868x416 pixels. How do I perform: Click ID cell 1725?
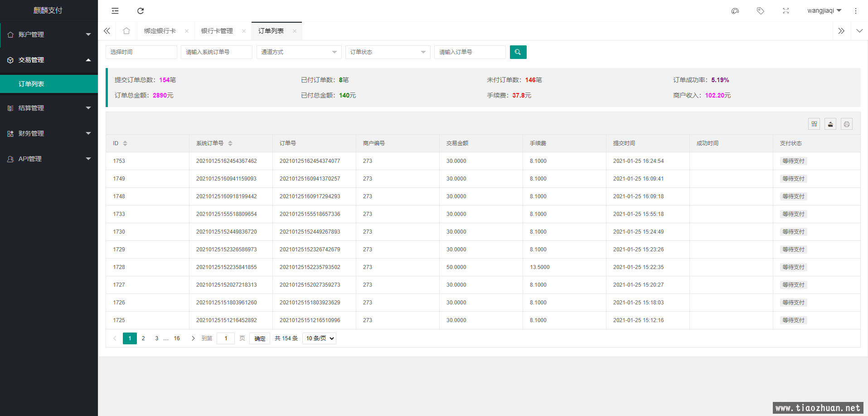coord(119,320)
